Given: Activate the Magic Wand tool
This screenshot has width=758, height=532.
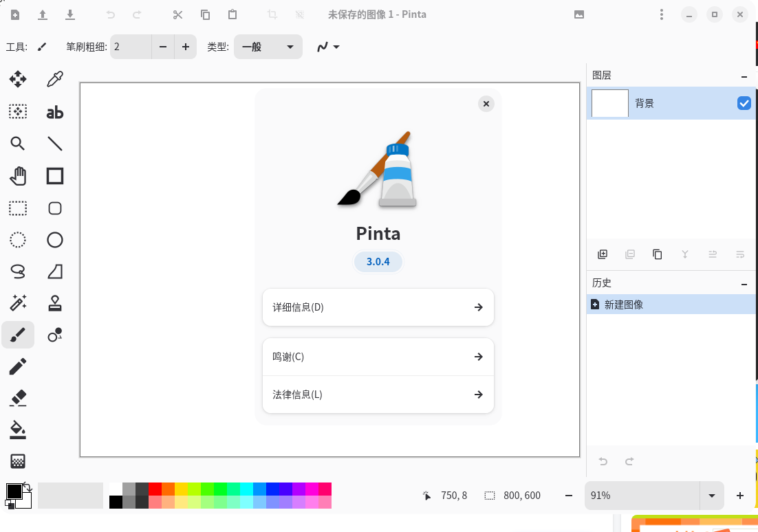Looking at the screenshot, I should coord(18,303).
